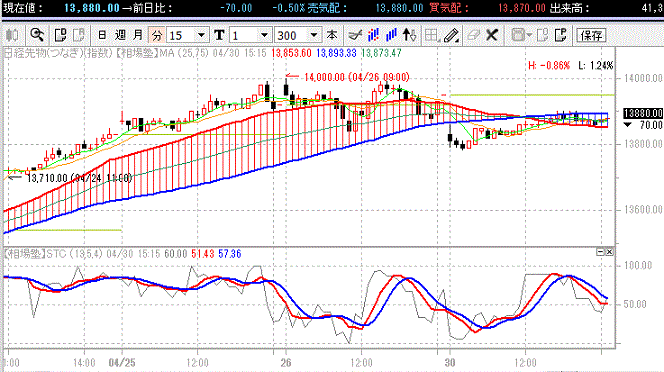Select the minute (分) timeframe
Image resolution: width=664 pixels, height=372 pixels.
tap(157, 35)
